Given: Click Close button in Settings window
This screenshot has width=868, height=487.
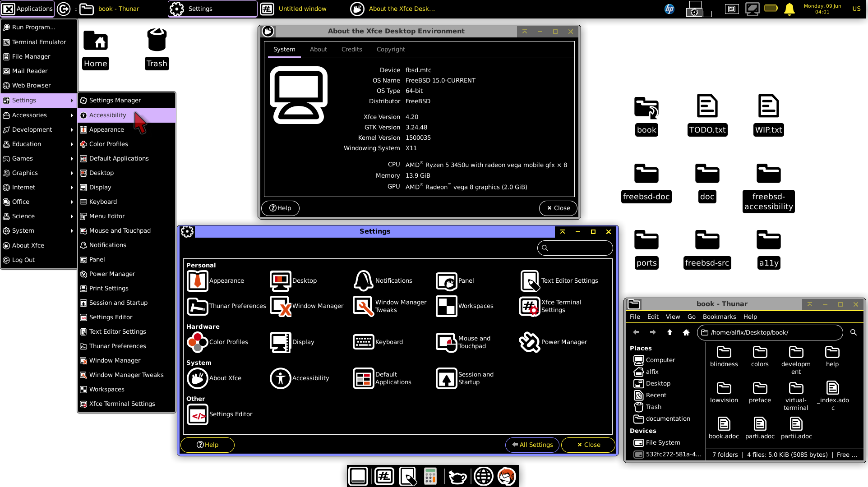Looking at the screenshot, I should [x=588, y=445].
